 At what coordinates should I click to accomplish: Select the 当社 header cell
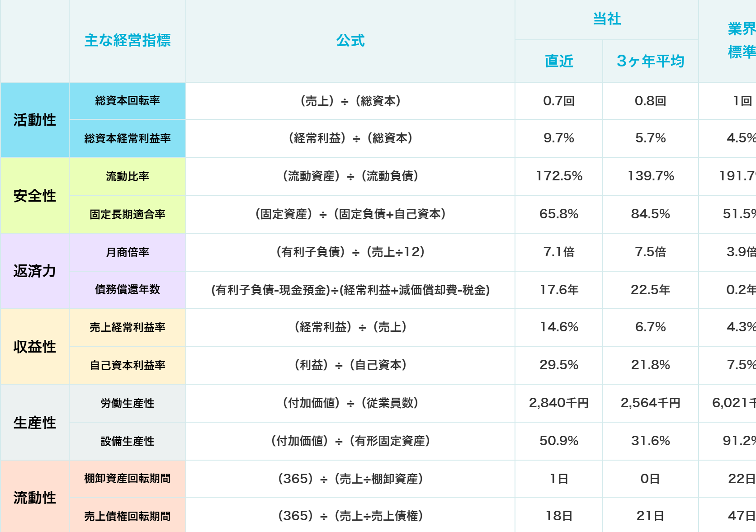(x=606, y=20)
